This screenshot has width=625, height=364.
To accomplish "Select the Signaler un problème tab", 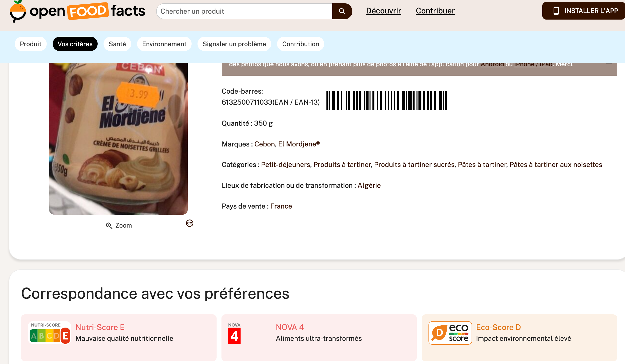I will 234,44.
